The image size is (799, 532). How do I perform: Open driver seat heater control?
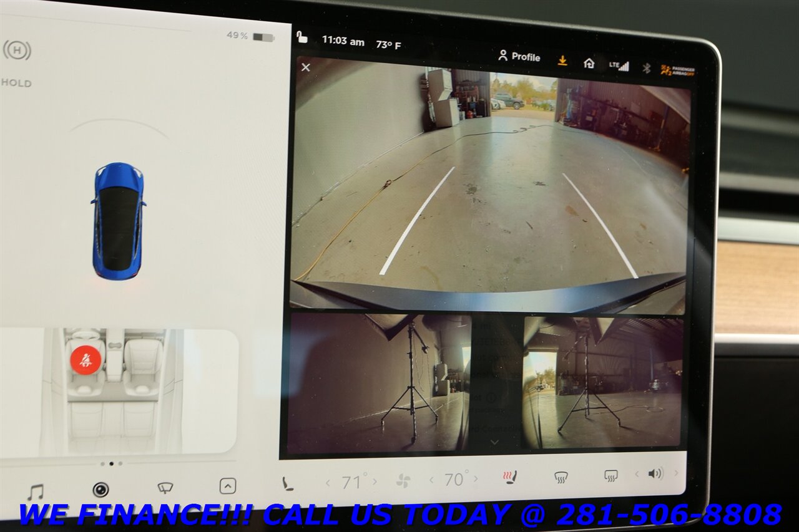pos(288,483)
